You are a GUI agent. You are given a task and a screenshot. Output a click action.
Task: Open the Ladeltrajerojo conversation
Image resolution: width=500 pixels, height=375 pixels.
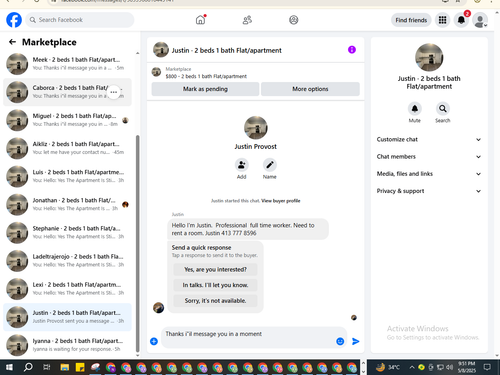click(67, 261)
